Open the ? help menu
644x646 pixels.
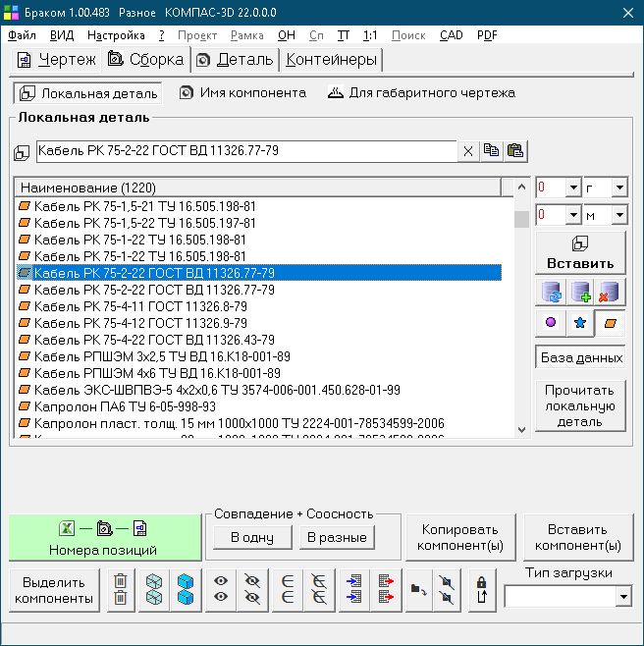point(162,35)
